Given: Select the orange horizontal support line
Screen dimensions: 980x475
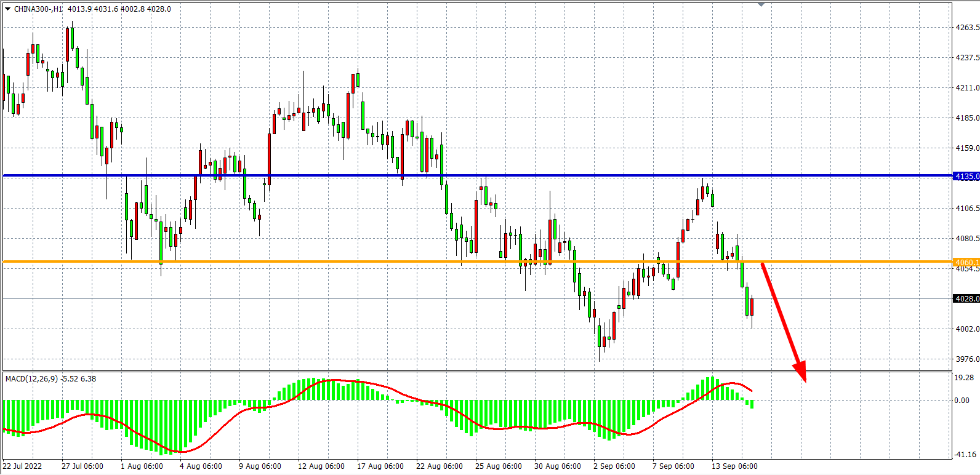Looking at the screenshot, I should click(369, 262).
